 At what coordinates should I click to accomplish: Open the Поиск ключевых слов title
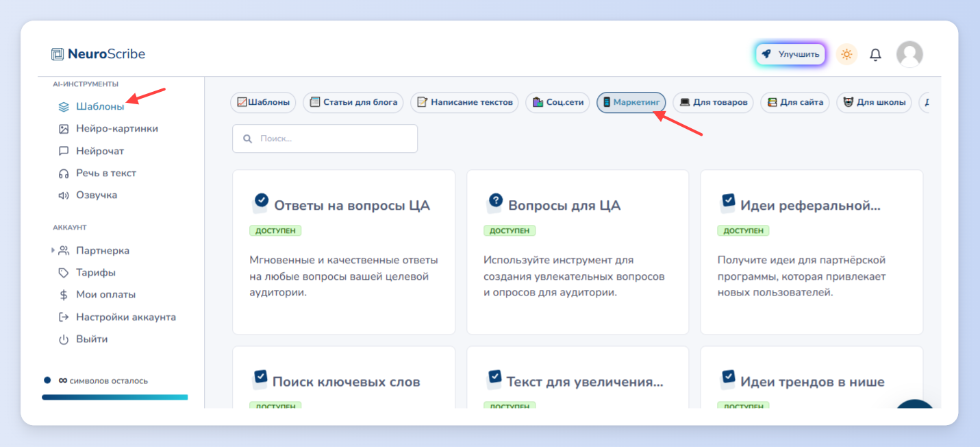tap(347, 382)
